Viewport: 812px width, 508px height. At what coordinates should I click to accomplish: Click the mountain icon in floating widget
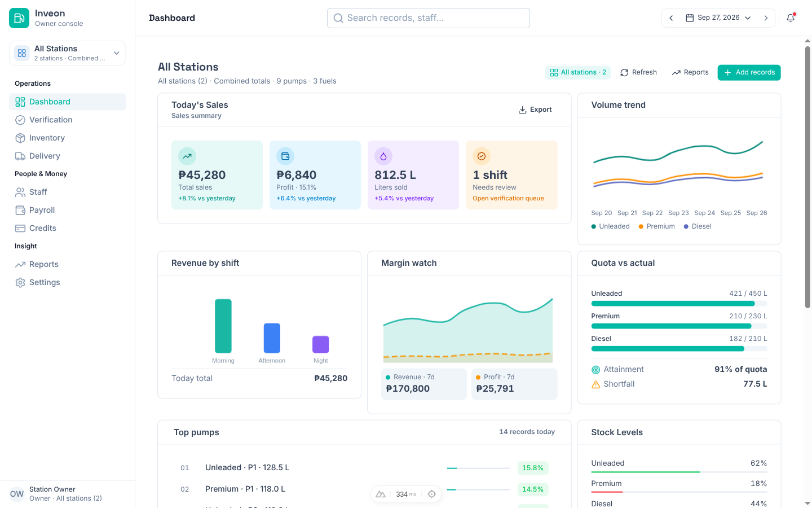coord(381,494)
